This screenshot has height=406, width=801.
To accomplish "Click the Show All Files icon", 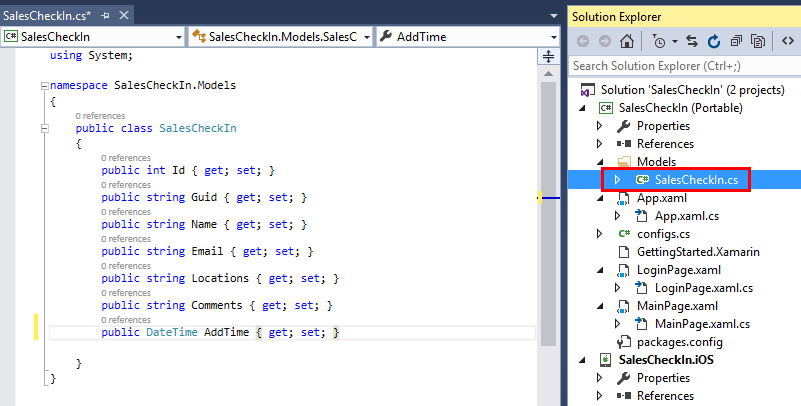I will 758,41.
